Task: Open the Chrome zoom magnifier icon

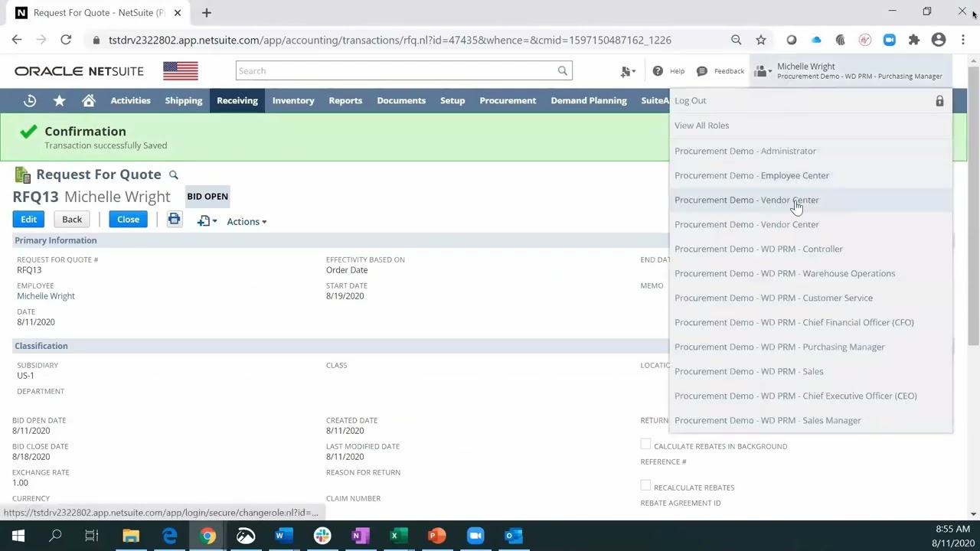Action: (x=737, y=40)
